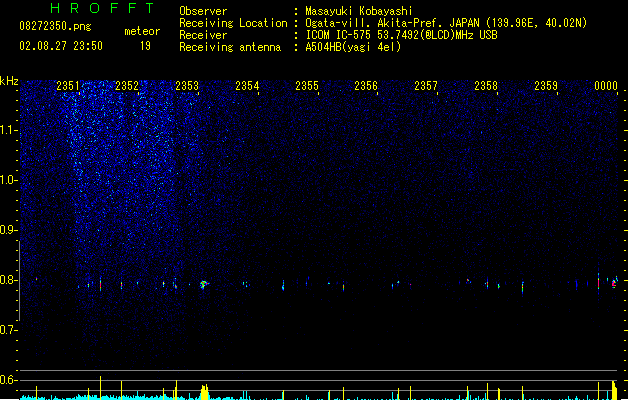Click the meteor count 19
The height and width of the screenshot is (400, 629).
pos(145,46)
